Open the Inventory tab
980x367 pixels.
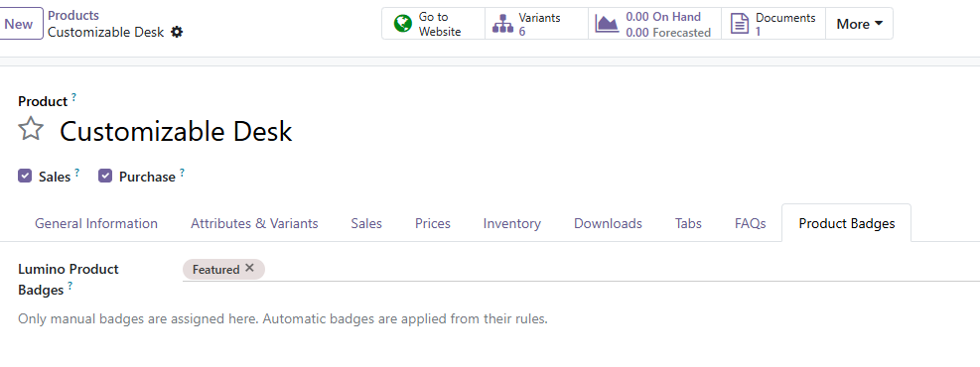pyautogui.click(x=512, y=223)
